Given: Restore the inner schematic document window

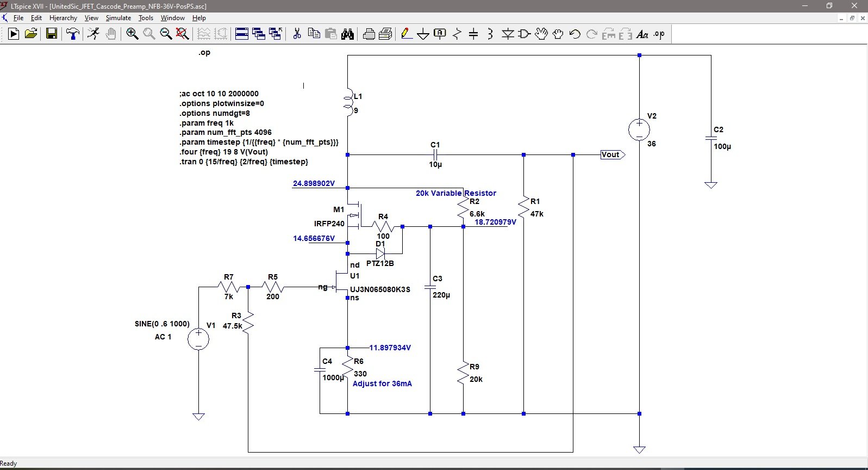Looking at the screenshot, I should 852,18.
